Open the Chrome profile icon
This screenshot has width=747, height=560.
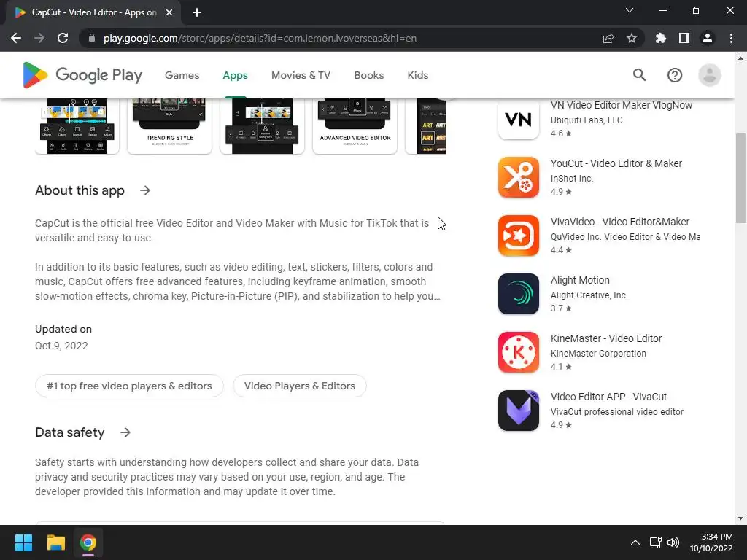[708, 38]
